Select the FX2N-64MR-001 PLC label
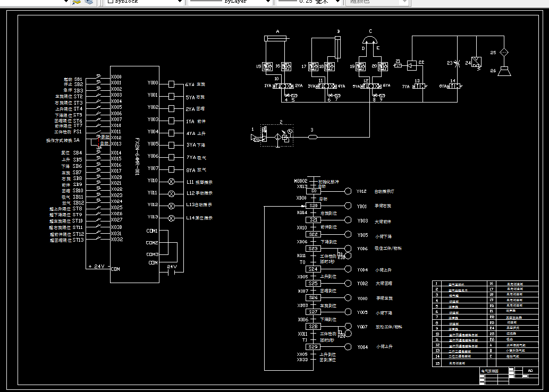 click(137, 157)
